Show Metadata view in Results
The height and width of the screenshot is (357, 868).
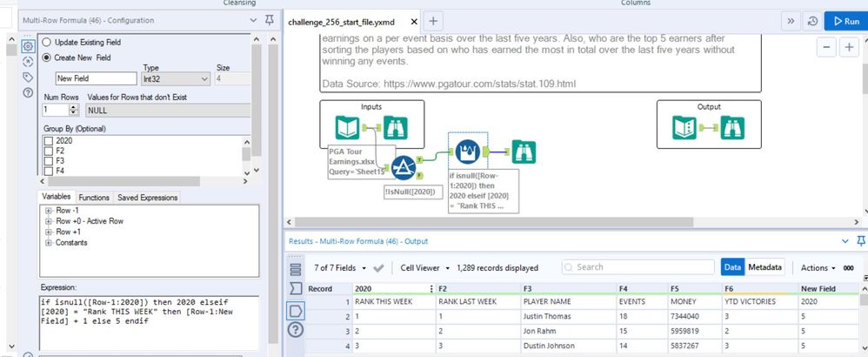[x=765, y=267]
